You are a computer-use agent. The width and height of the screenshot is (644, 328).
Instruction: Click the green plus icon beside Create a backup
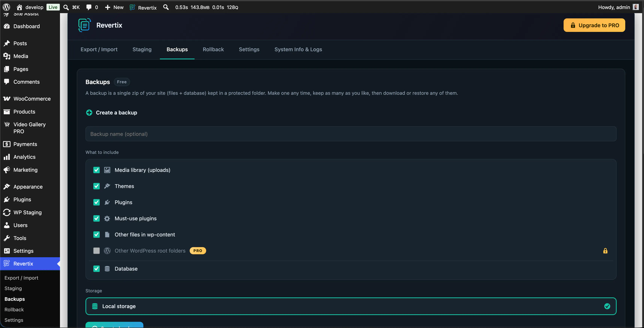click(89, 113)
